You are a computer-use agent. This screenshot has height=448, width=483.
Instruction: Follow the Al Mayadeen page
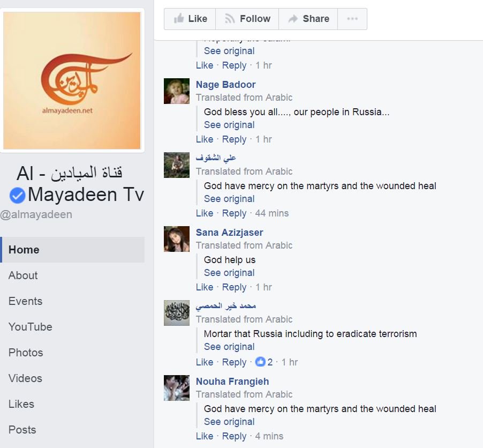click(247, 19)
